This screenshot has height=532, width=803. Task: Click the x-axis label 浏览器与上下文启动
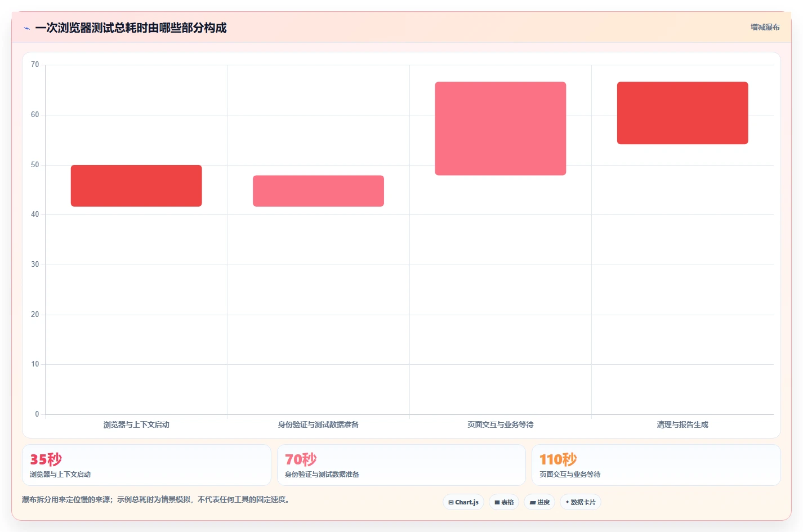(x=136, y=424)
